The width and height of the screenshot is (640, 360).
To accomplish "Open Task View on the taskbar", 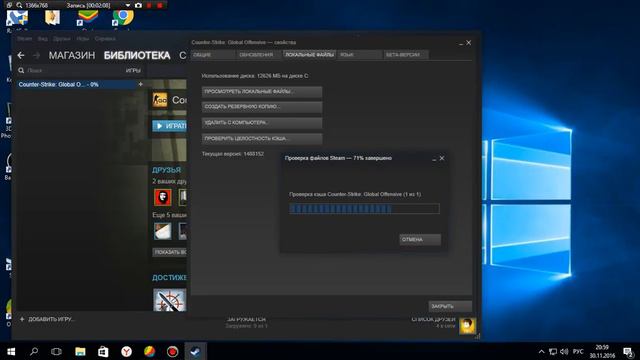I will pyautogui.click(x=56, y=351).
